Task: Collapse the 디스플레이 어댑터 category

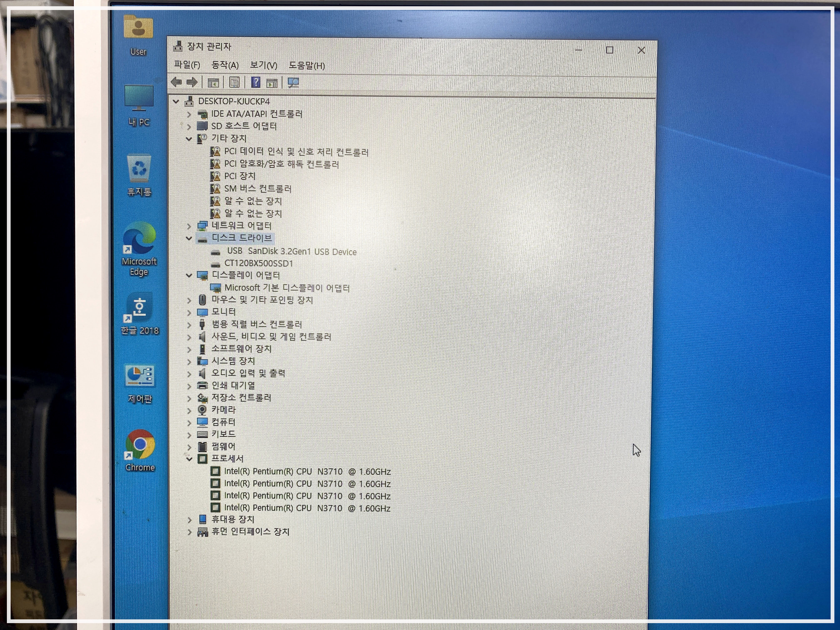Action: (189, 276)
